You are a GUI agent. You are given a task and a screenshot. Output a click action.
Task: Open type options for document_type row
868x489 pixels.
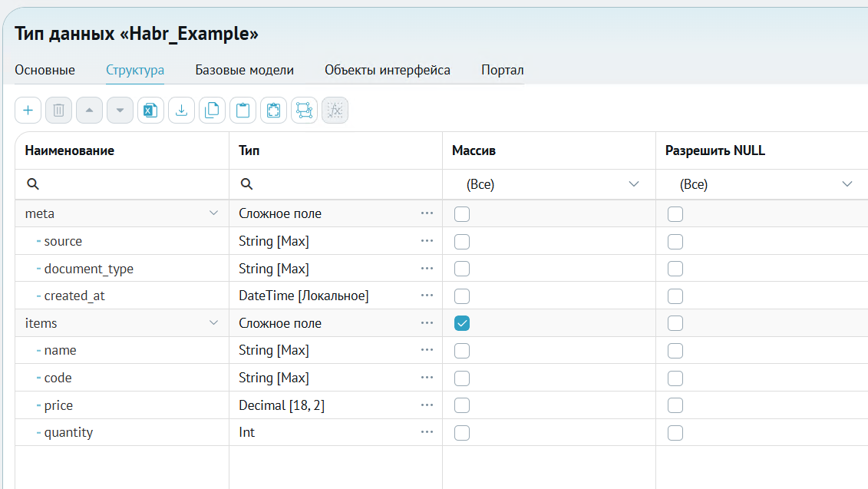pos(427,269)
